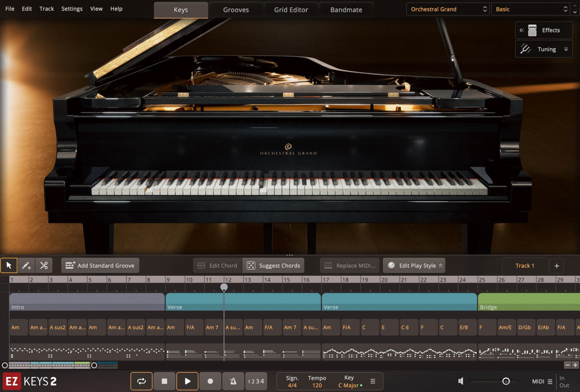580x392 pixels.
Task: Arm recording with the record button
Action: click(x=210, y=381)
